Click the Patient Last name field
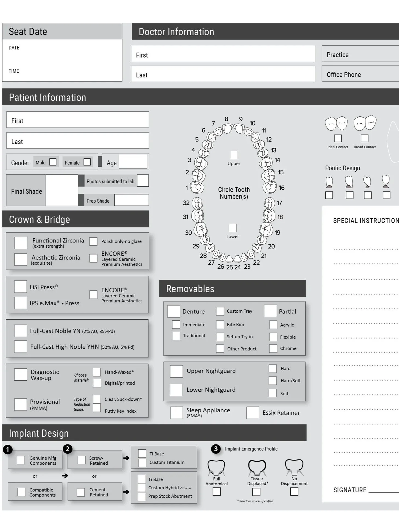This screenshot has height=532, width=399. [78, 141]
